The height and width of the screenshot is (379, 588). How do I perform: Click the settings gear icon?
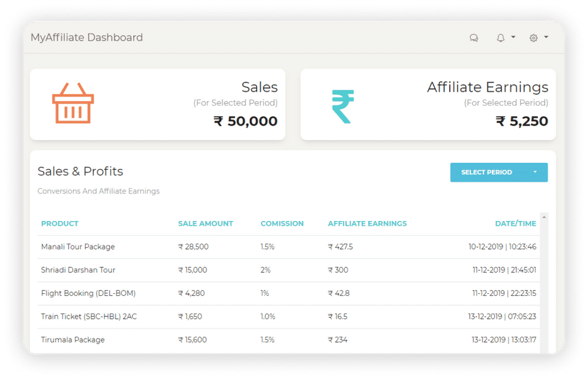pos(533,38)
